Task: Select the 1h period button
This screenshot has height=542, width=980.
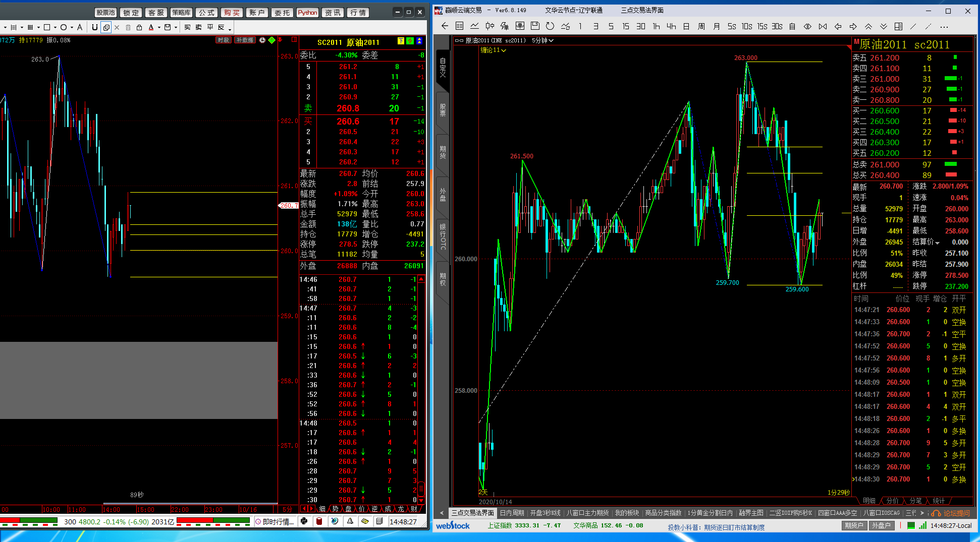Action: coord(656,26)
